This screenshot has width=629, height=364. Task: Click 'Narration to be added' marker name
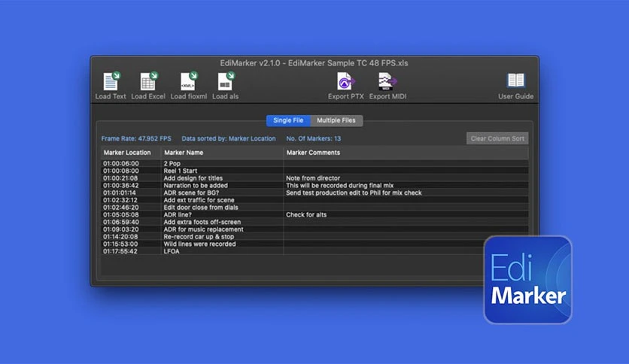[196, 186]
